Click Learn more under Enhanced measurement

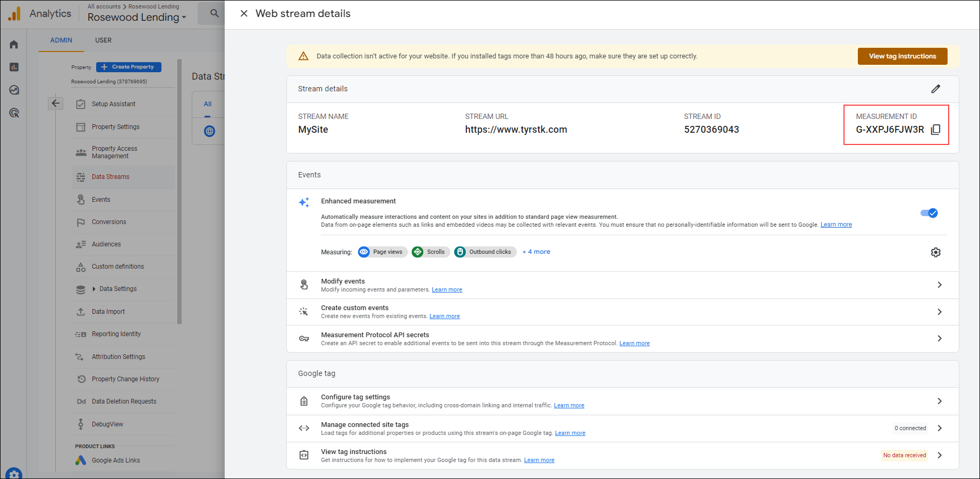tap(836, 225)
